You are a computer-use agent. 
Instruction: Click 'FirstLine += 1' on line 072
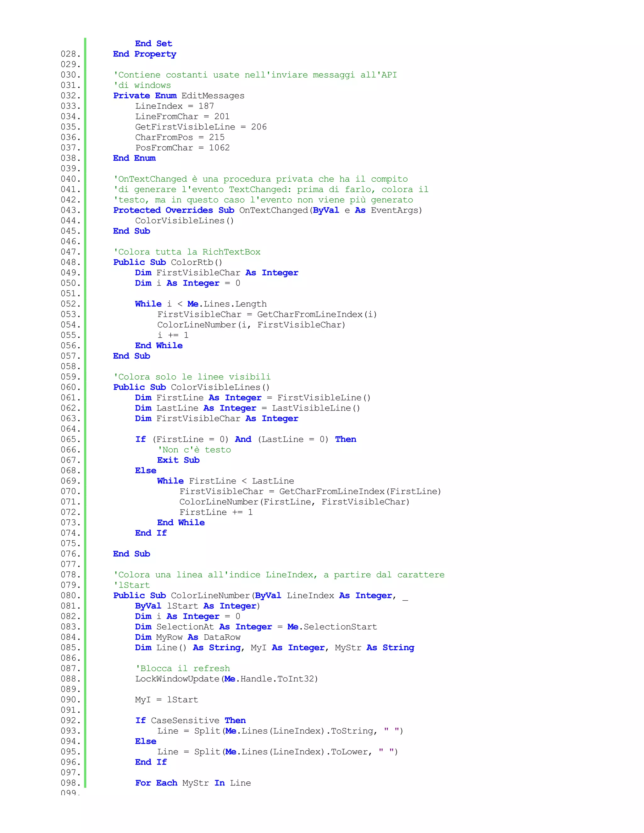click(x=216, y=512)
